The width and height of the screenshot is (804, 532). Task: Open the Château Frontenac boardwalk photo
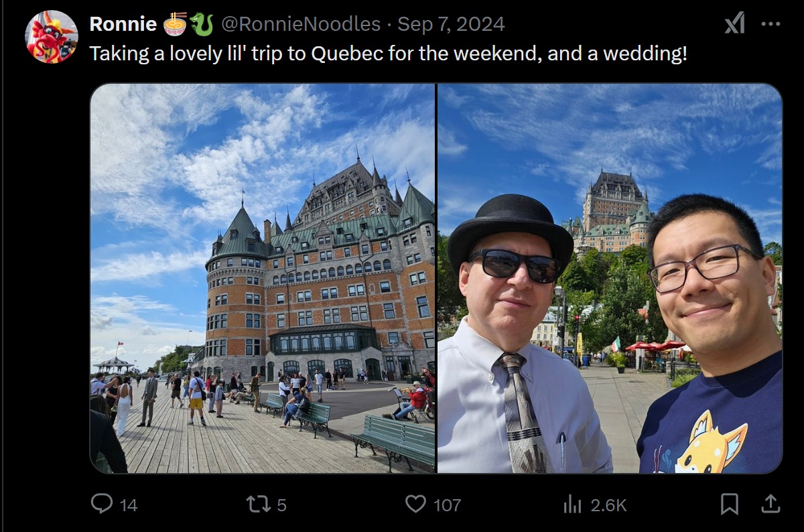pyautogui.click(x=263, y=279)
